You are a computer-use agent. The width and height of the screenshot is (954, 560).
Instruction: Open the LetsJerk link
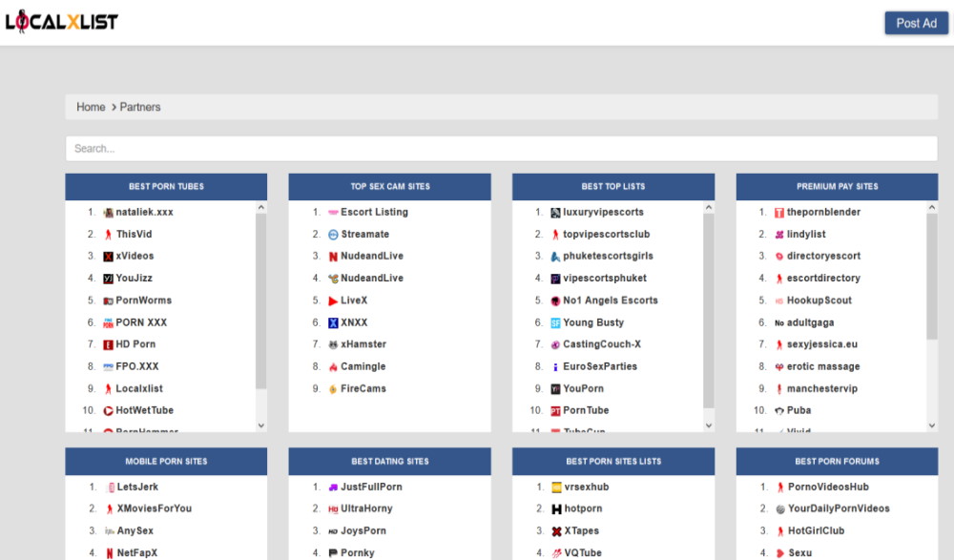click(137, 487)
